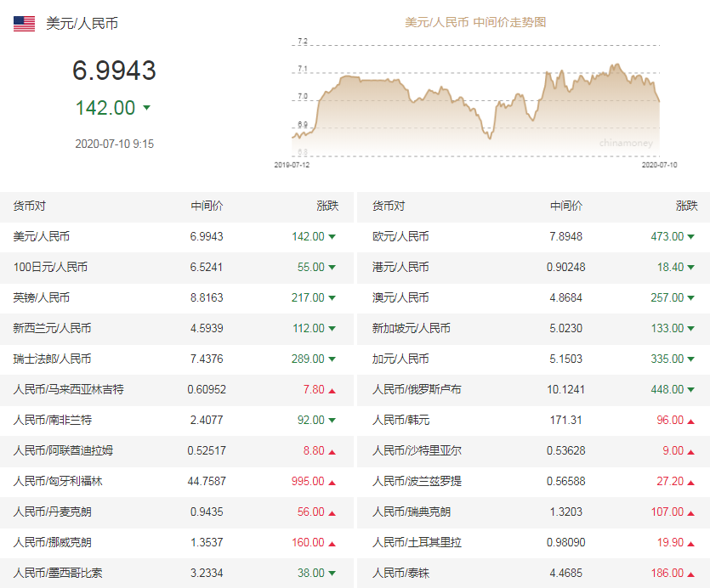Image resolution: width=710 pixels, height=588 pixels.
Task: Click the 0.90248 Hong Kong dollar rate
Action: point(566,267)
